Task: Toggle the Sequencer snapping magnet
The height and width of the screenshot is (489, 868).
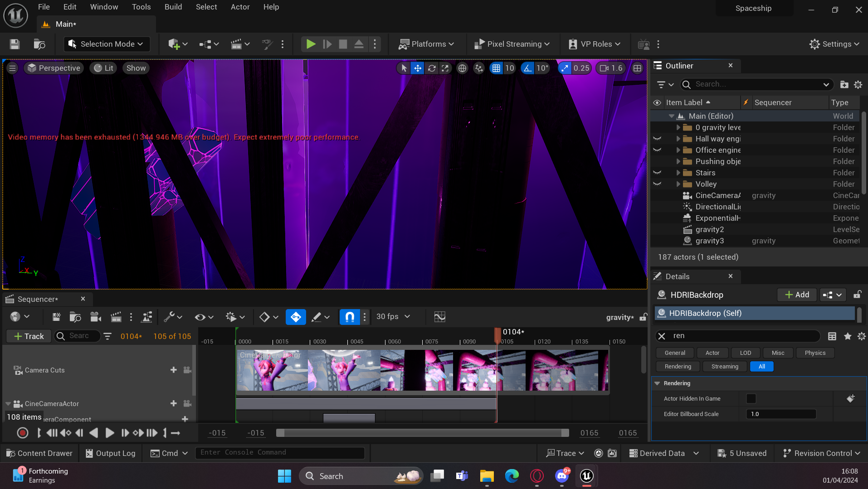Action: point(350,317)
